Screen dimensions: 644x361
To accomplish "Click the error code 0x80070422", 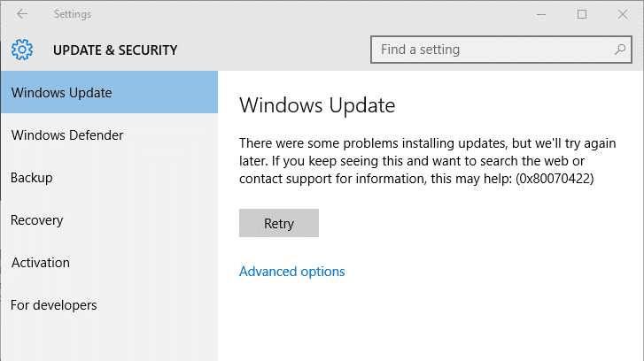I will coord(554,178).
